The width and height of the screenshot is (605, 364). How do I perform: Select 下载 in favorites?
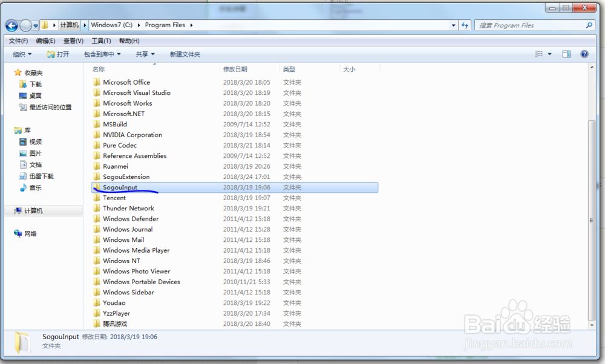[35, 84]
